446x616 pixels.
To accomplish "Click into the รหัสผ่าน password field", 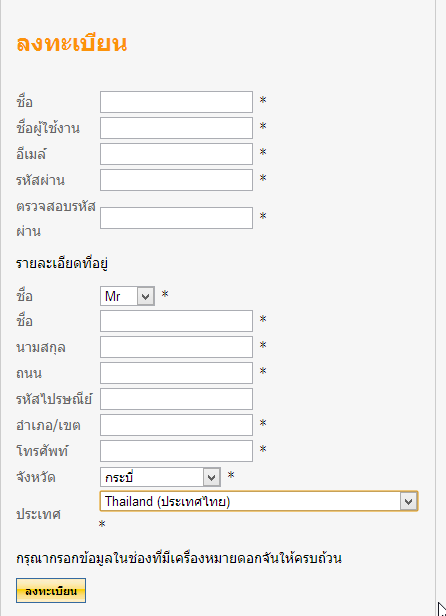I will (x=176, y=180).
